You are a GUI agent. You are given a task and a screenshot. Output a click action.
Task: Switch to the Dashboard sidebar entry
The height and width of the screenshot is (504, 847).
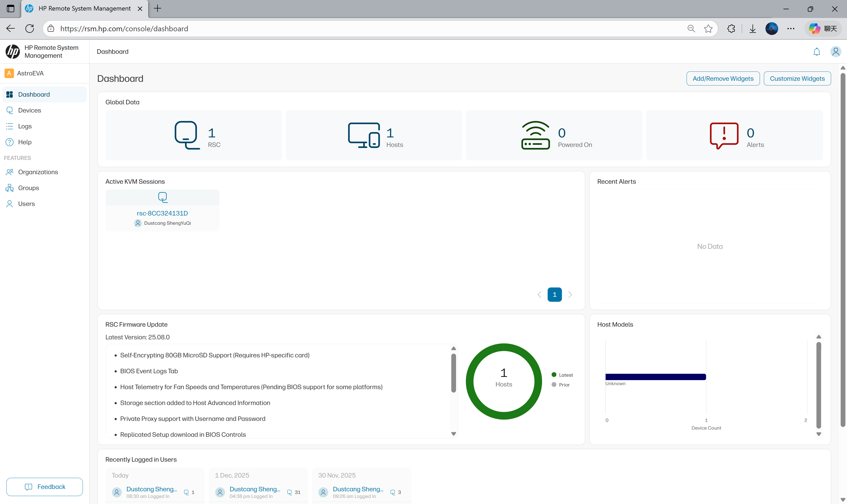coord(34,94)
